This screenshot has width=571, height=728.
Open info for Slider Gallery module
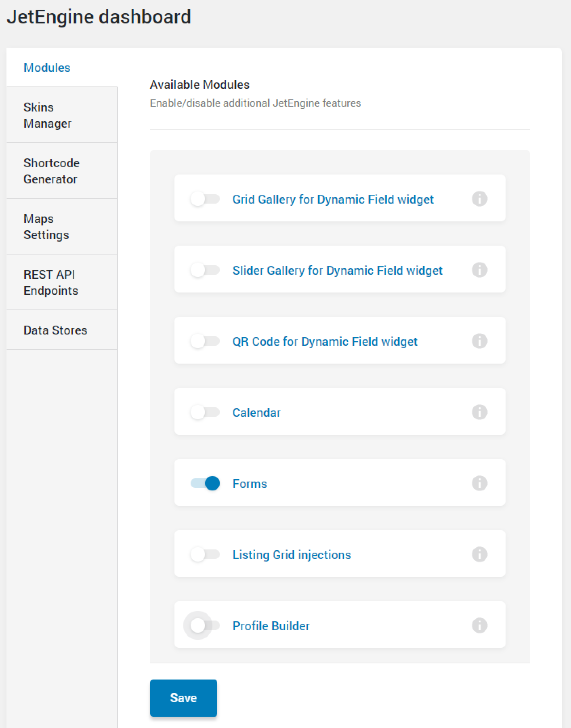479,270
